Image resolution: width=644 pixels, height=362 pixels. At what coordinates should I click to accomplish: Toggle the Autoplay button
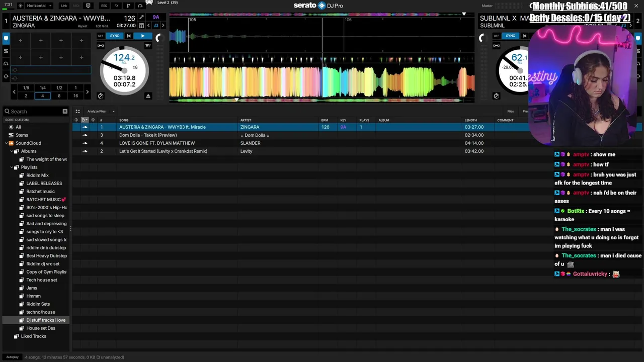13,357
